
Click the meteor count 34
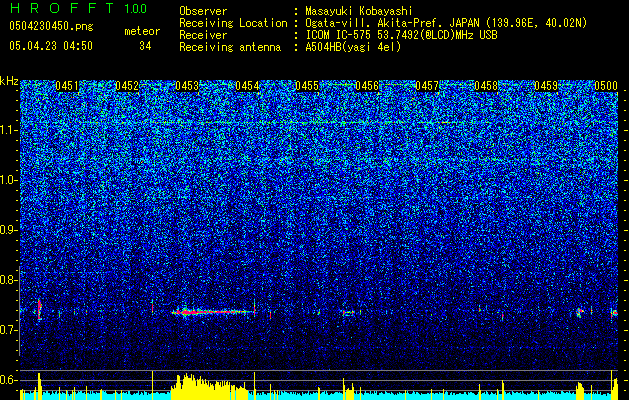click(x=145, y=46)
